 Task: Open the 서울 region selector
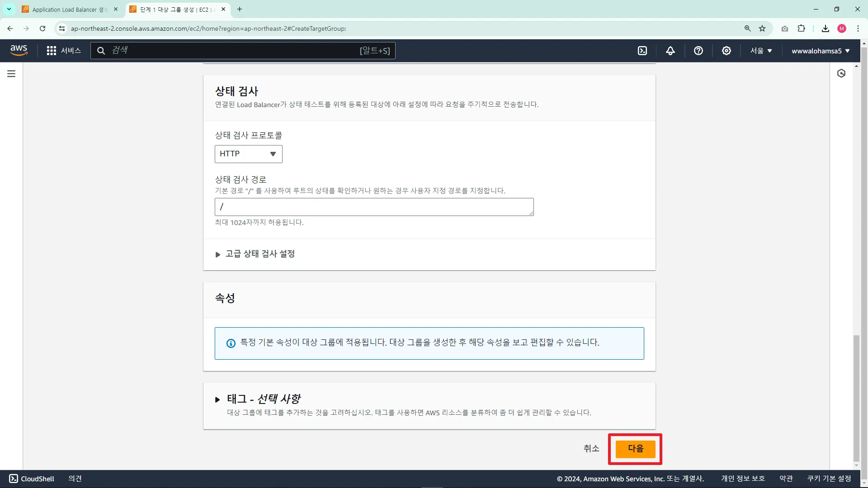(x=761, y=51)
